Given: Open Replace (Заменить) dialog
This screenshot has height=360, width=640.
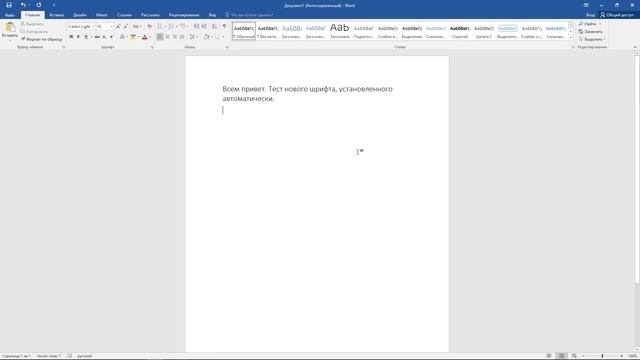Looking at the screenshot, I should [x=590, y=31].
